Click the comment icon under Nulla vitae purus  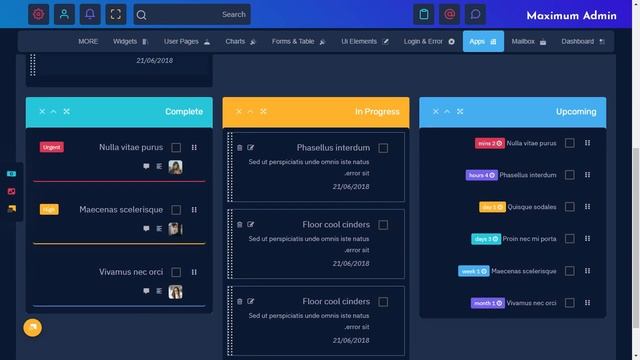(x=146, y=166)
